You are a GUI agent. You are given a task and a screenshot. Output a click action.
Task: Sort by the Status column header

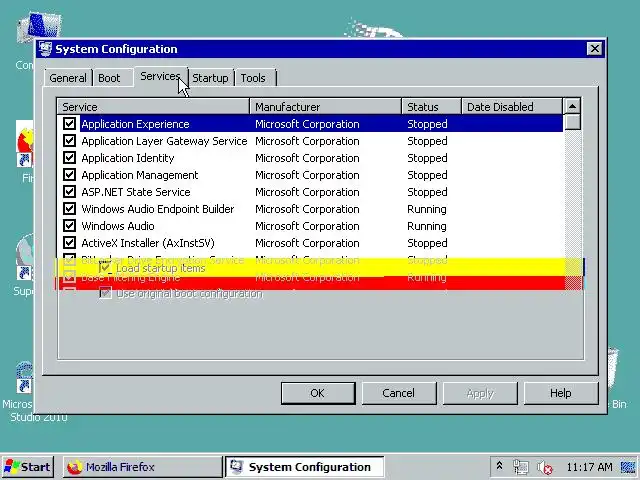point(431,107)
